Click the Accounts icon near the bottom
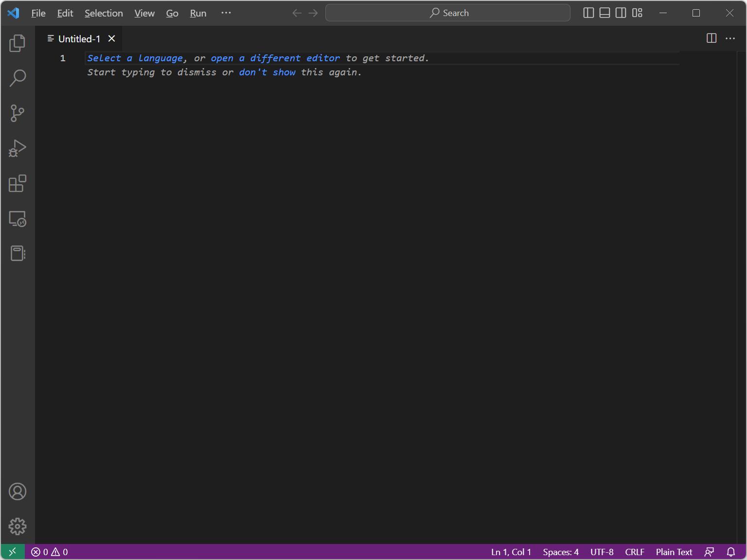This screenshot has width=747, height=560. [18, 491]
